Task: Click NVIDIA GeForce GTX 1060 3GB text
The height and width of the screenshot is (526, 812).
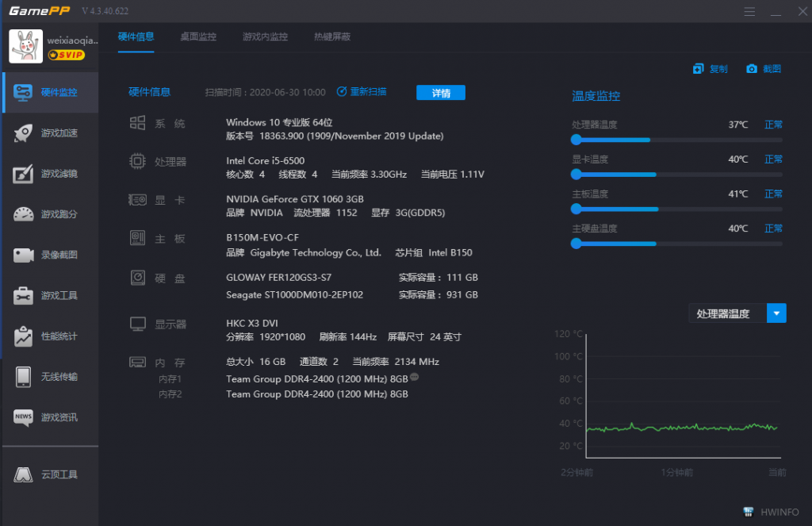Action: 295,199
